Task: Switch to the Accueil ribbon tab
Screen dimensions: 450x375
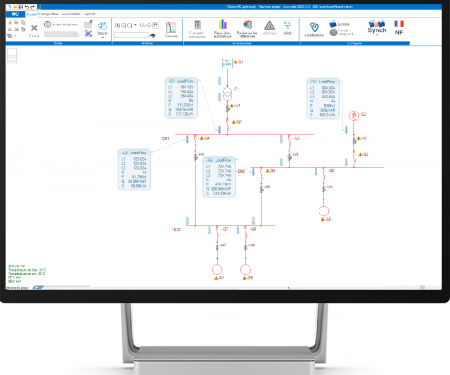Action: [x=32, y=14]
